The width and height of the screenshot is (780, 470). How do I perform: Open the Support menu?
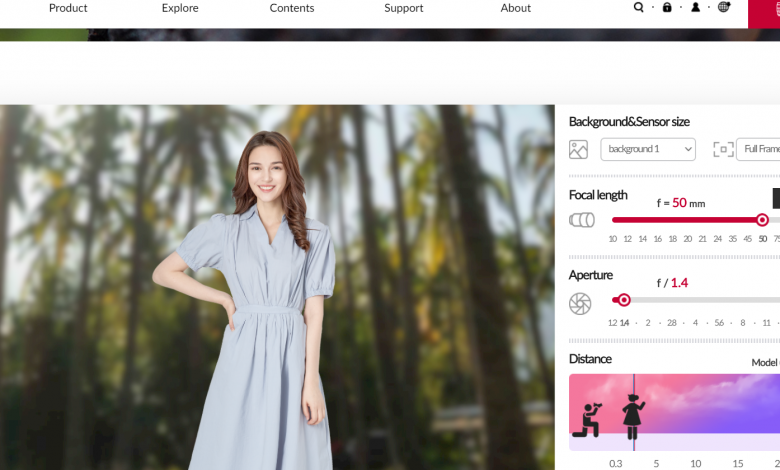click(x=404, y=8)
